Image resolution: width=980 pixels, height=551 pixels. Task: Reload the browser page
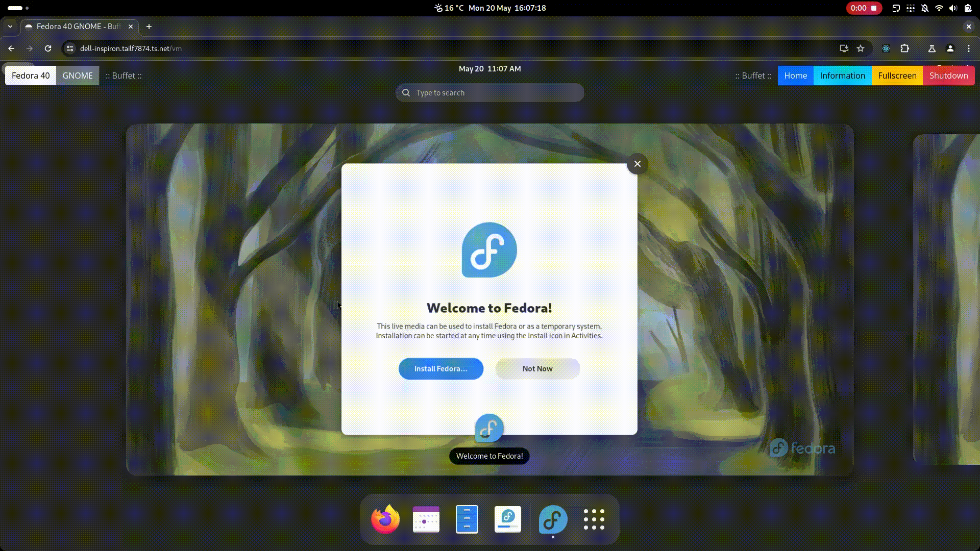point(48,48)
